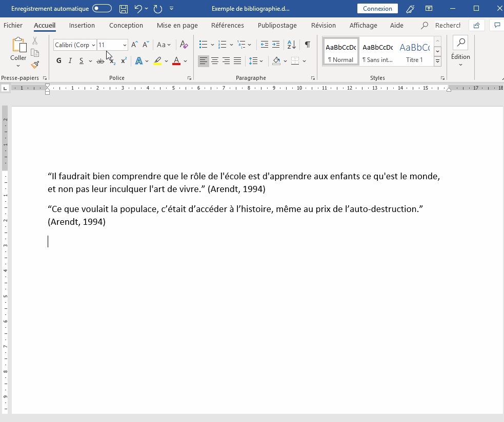Open the ribbon display options icon
The height and width of the screenshot is (422, 504).
pos(429,9)
